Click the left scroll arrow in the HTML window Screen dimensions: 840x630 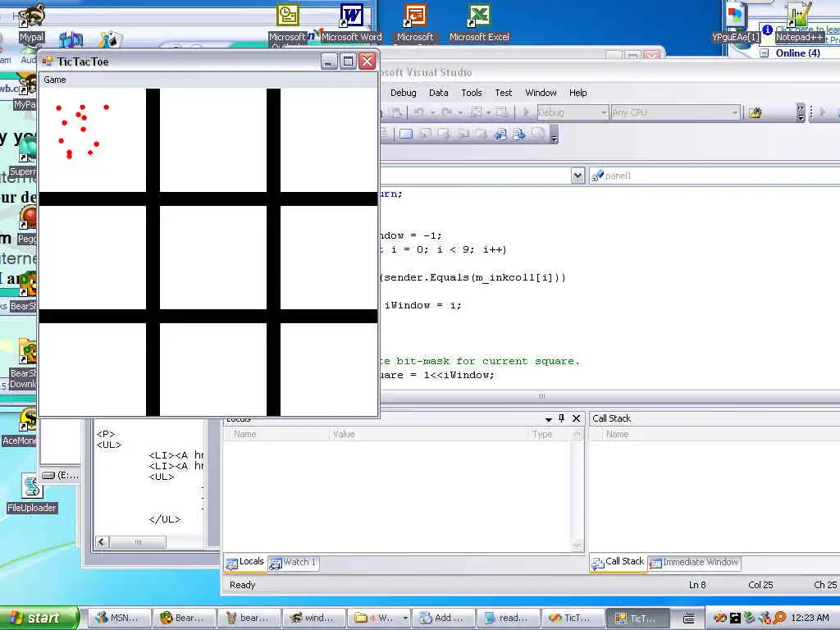[103, 542]
